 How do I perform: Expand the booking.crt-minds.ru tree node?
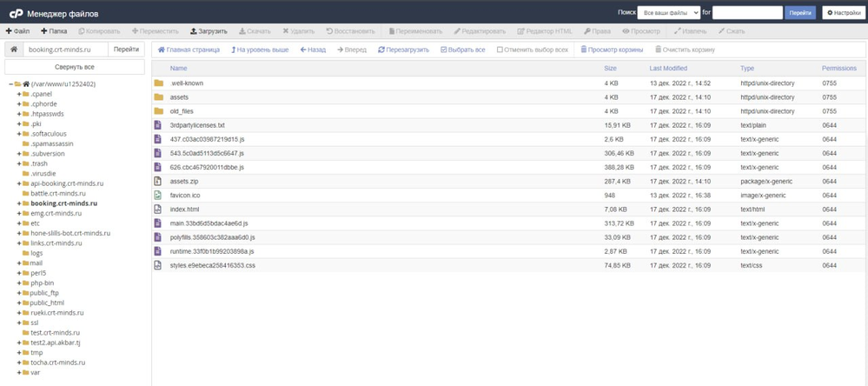pos(19,203)
